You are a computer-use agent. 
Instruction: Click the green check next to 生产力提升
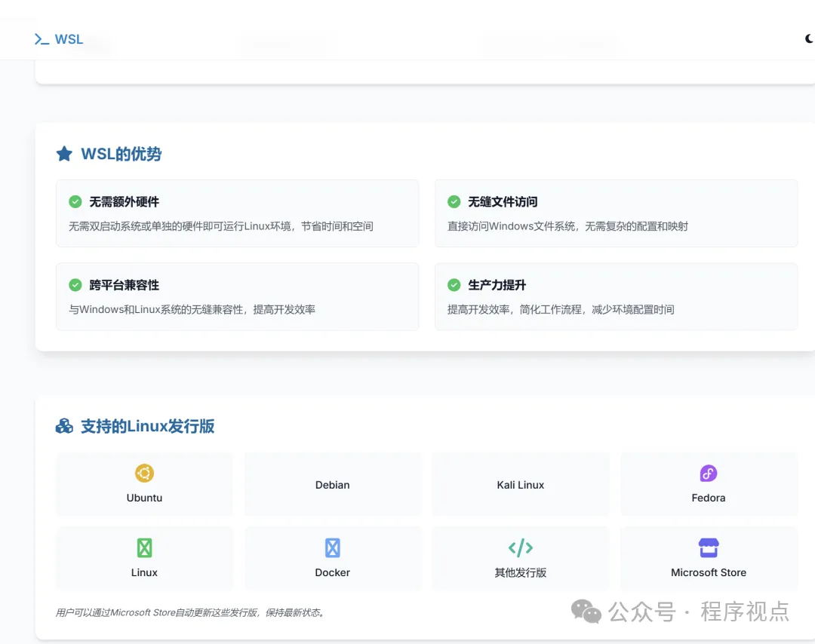point(454,284)
